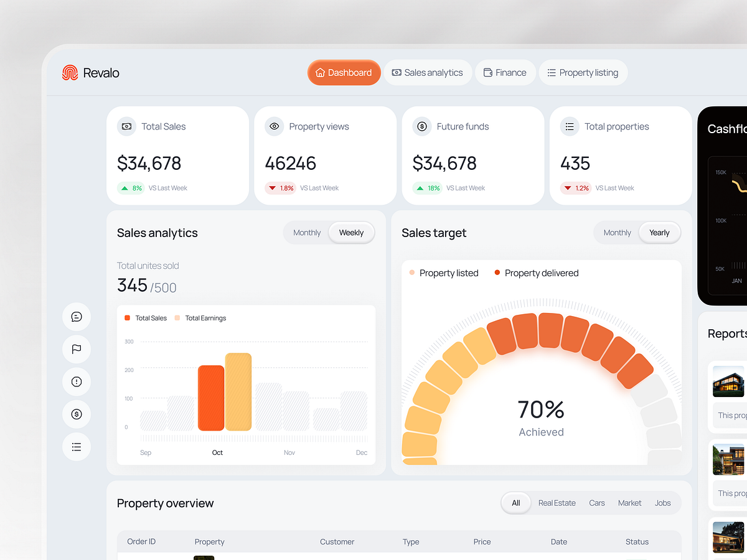Sort table by Property column
Viewport: 747px width, 560px height.
209,541
